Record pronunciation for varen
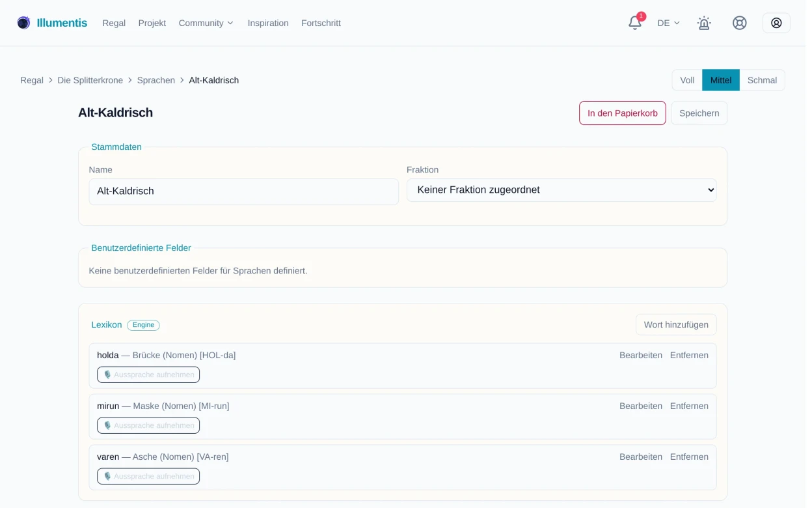The width and height of the screenshot is (812, 508). [148, 476]
